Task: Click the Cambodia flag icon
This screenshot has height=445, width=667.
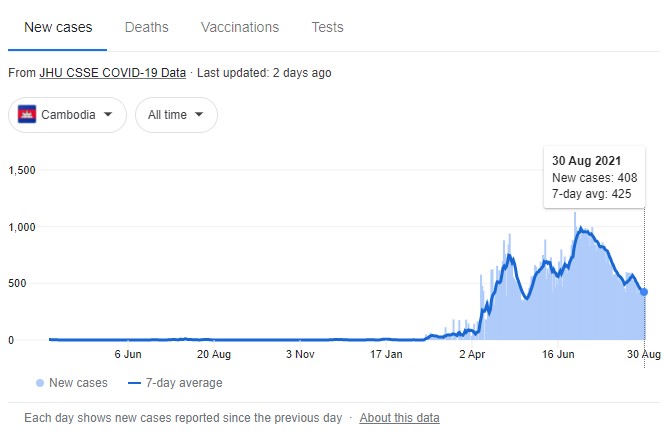Action: click(x=27, y=114)
